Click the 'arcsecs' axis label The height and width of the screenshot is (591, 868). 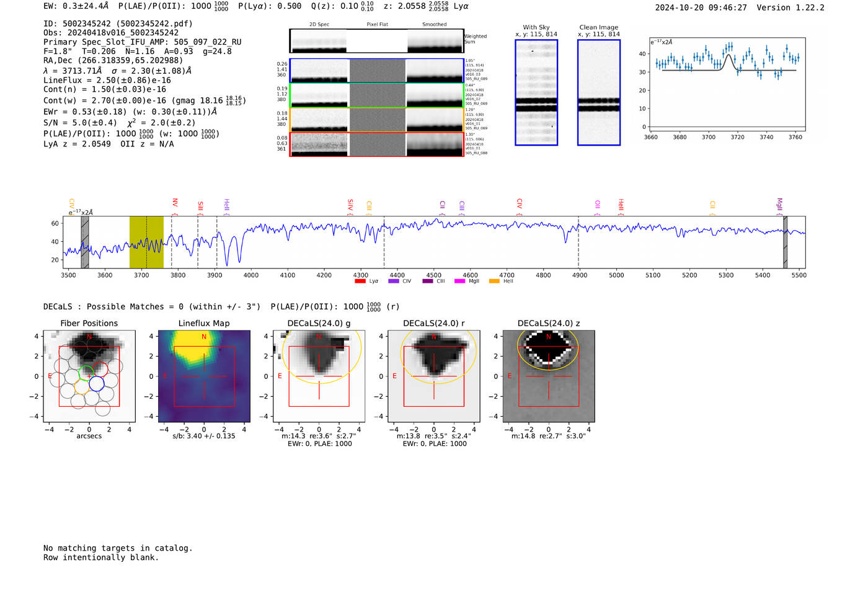point(89,436)
